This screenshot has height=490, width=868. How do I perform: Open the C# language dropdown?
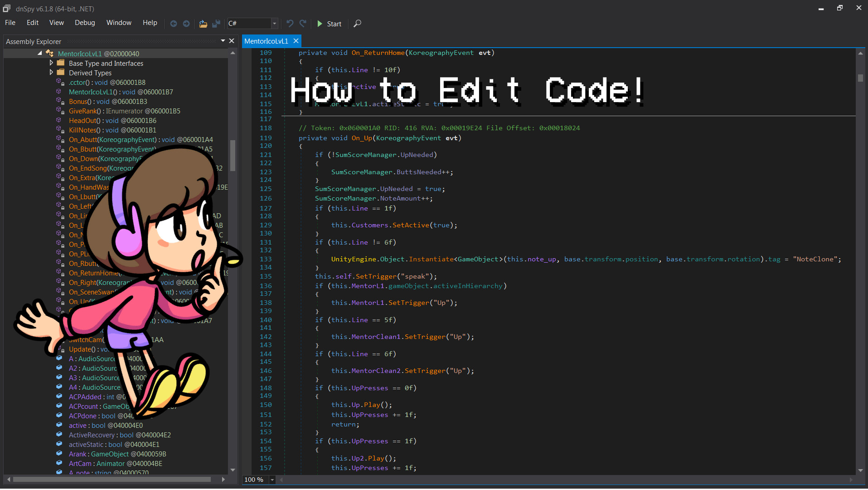click(274, 24)
